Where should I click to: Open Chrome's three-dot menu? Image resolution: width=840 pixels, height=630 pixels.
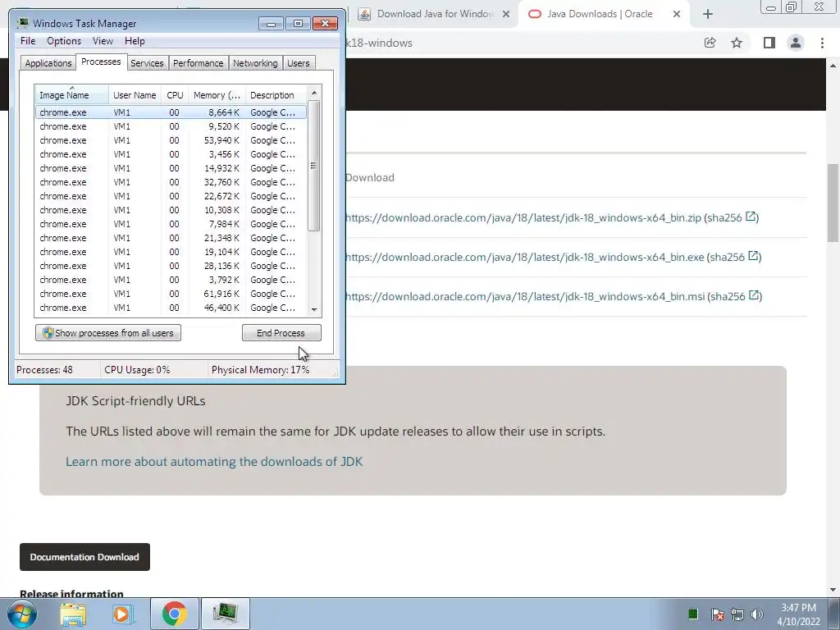tap(822, 43)
